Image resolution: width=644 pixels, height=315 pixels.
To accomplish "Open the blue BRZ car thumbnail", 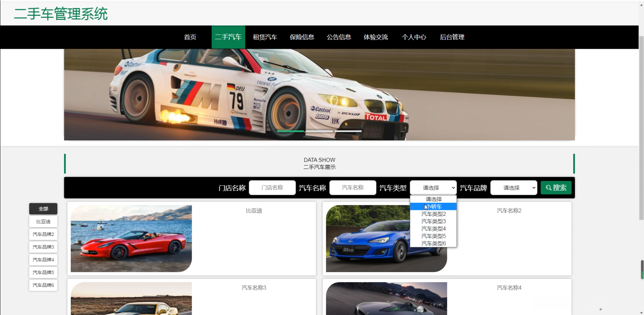I will tap(386, 238).
